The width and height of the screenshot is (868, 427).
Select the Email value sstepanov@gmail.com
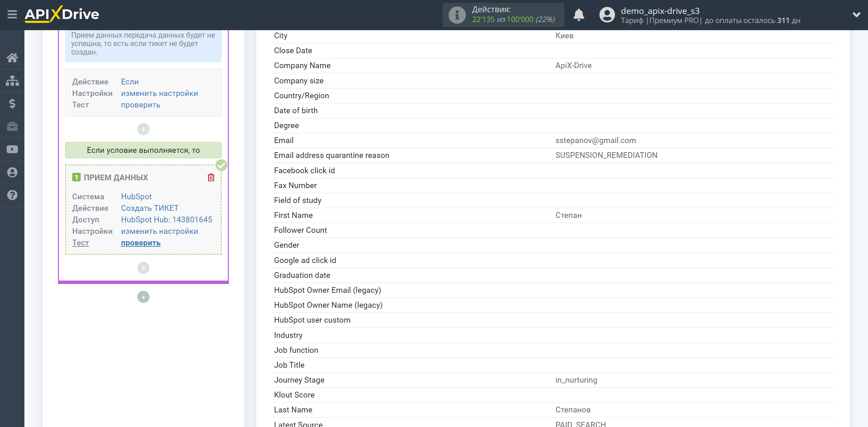[595, 140]
